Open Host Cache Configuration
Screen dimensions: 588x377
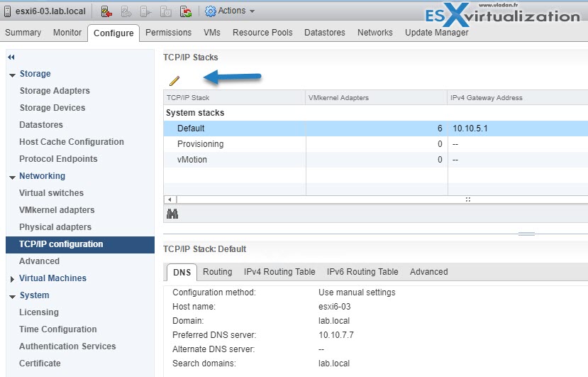click(x=72, y=142)
